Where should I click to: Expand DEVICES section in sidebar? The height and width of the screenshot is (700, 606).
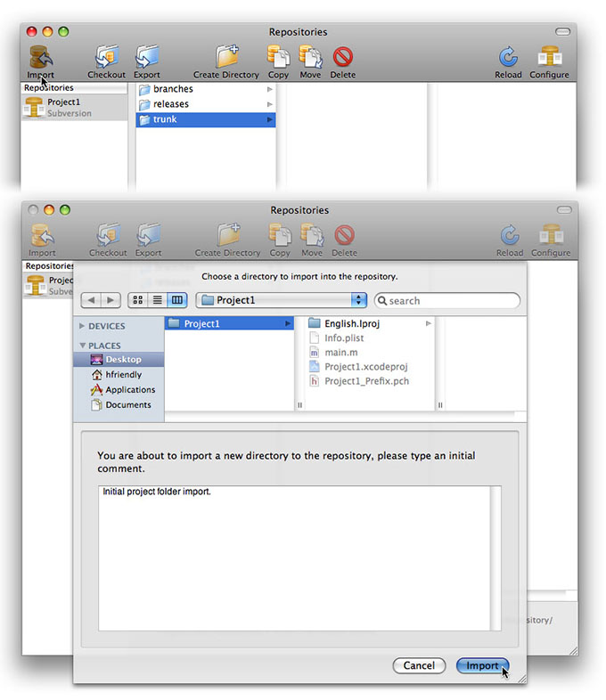tap(82, 326)
